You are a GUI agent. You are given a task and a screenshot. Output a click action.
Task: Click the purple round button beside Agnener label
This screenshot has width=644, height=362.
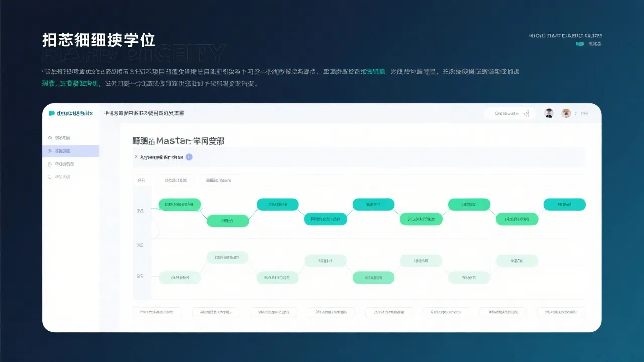tap(189, 157)
